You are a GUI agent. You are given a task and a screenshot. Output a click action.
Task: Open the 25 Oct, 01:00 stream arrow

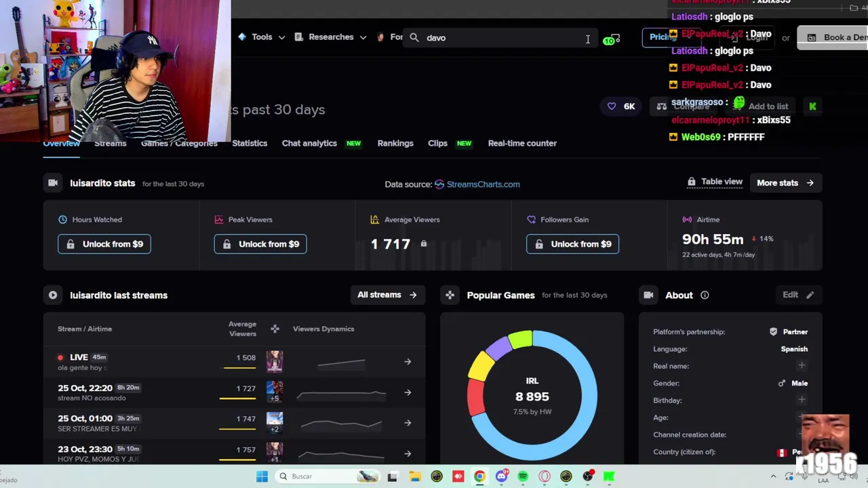(x=408, y=423)
